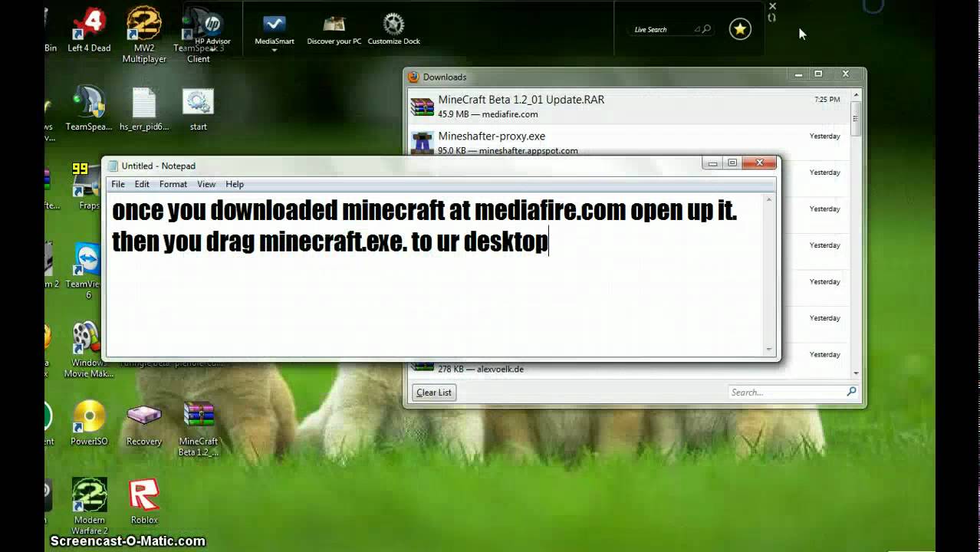This screenshot has width=980, height=552.
Task: Launch Modern Warfare 2 desktop shortcut
Action: tap(89, 506)
